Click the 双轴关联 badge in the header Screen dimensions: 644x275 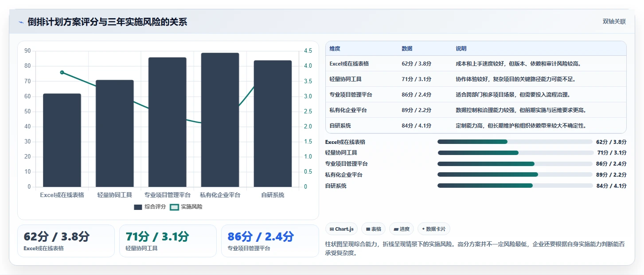click(614, 22)
